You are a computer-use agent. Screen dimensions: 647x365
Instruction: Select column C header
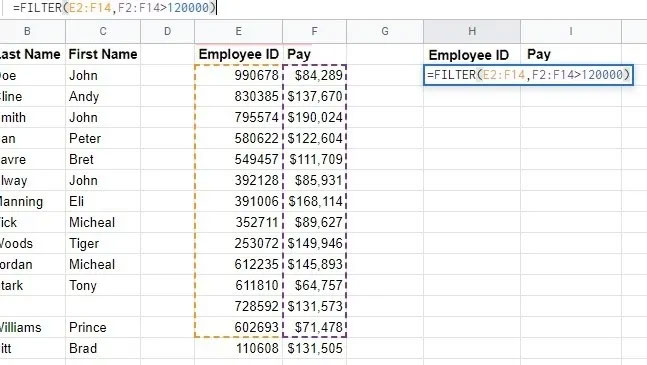click(x=103, y=31)
